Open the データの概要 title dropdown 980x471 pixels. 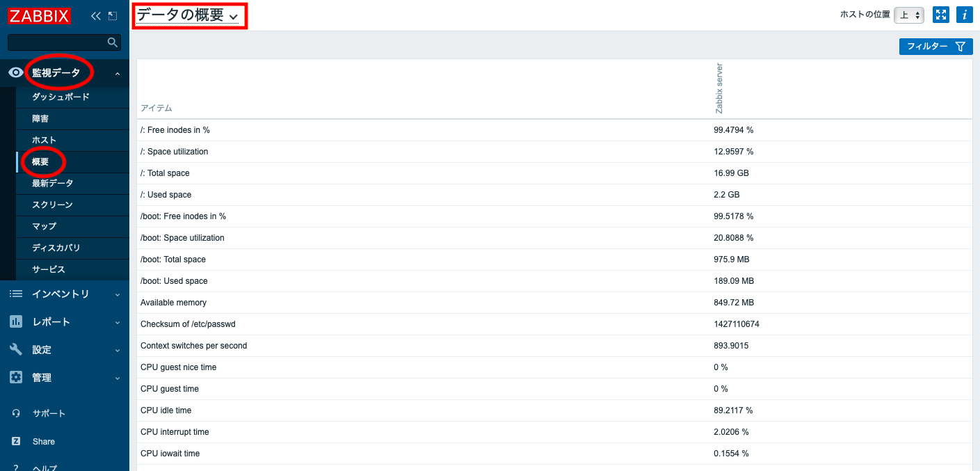pos(187,15)
